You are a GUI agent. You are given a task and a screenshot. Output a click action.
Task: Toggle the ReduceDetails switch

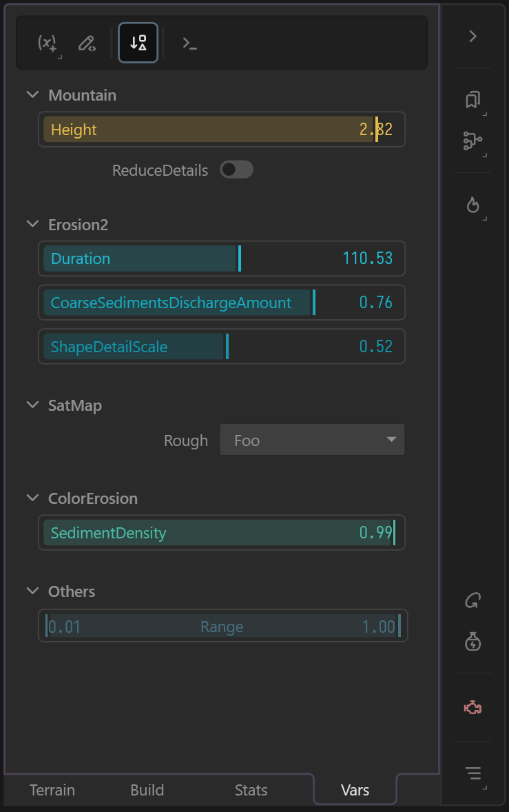click(x=236, y=170)
